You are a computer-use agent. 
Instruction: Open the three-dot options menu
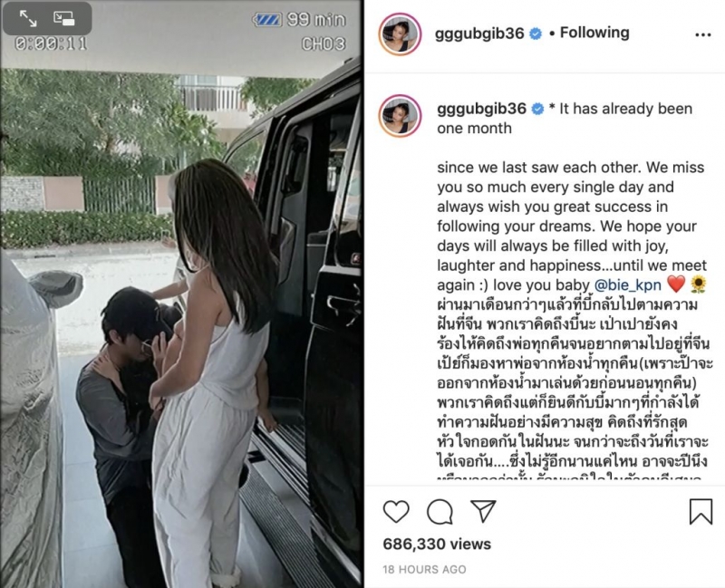(703, 34)
